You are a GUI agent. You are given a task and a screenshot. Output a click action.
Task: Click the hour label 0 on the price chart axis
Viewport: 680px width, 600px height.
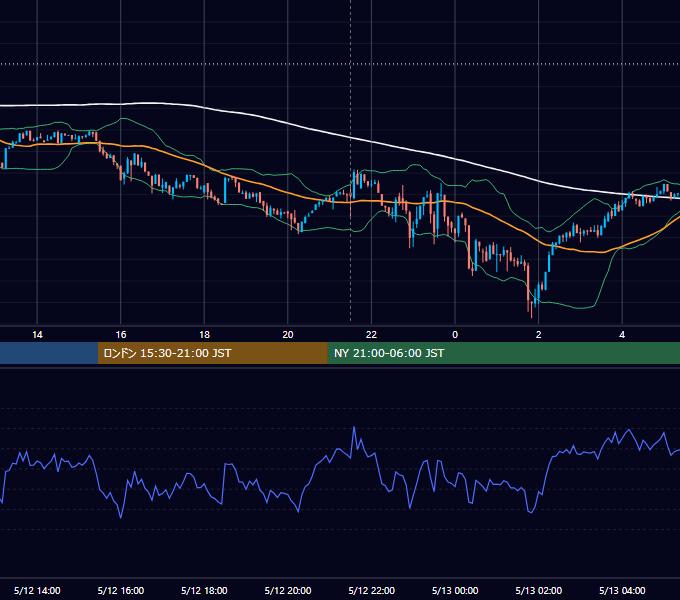[455, 335]
